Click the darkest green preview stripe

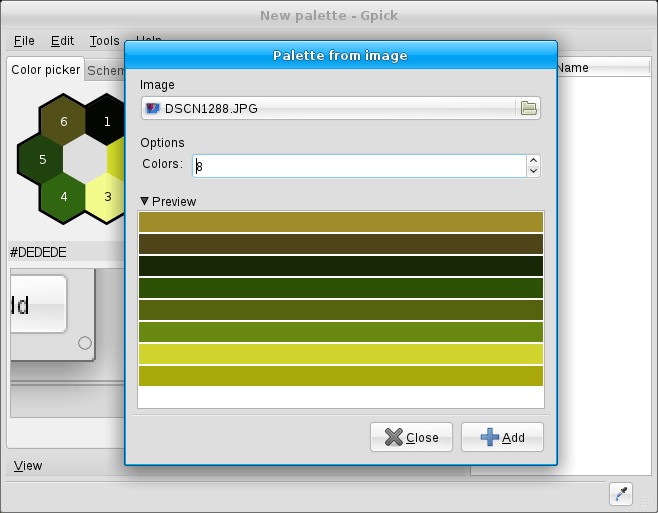tap(341, 266)
